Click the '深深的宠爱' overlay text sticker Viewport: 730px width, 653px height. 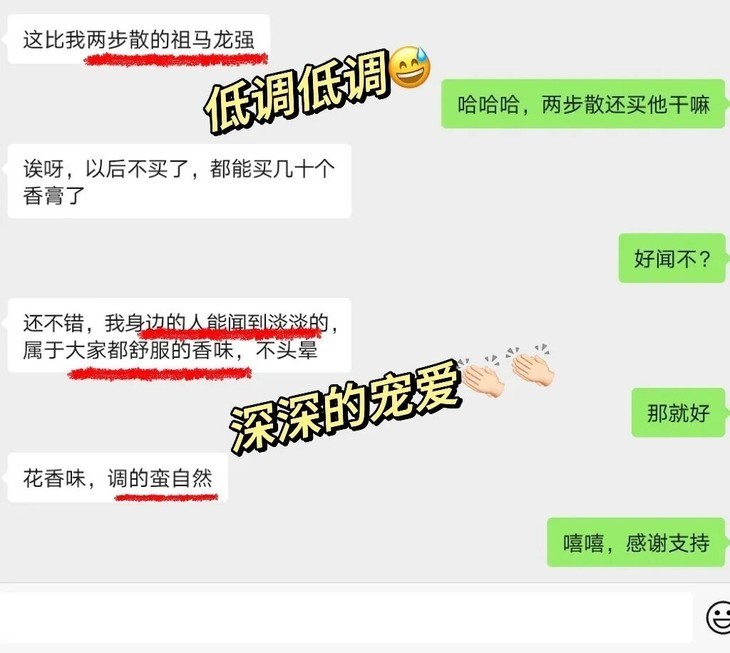345,408
